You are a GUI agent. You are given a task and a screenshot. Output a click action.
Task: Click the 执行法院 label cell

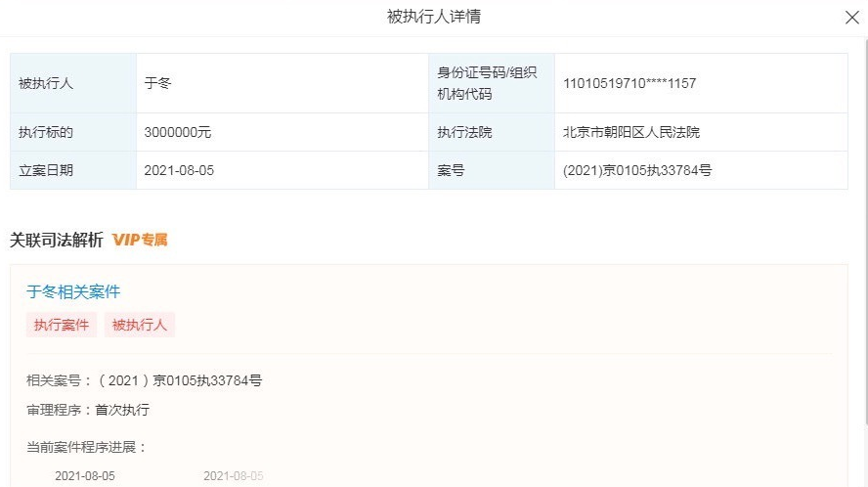[492, 132]
